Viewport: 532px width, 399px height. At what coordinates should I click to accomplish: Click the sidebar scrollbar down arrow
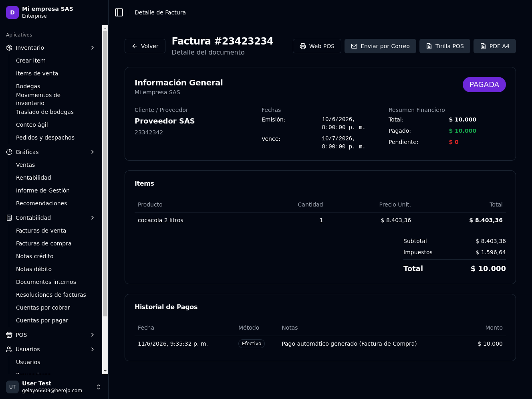coord(105,371)
